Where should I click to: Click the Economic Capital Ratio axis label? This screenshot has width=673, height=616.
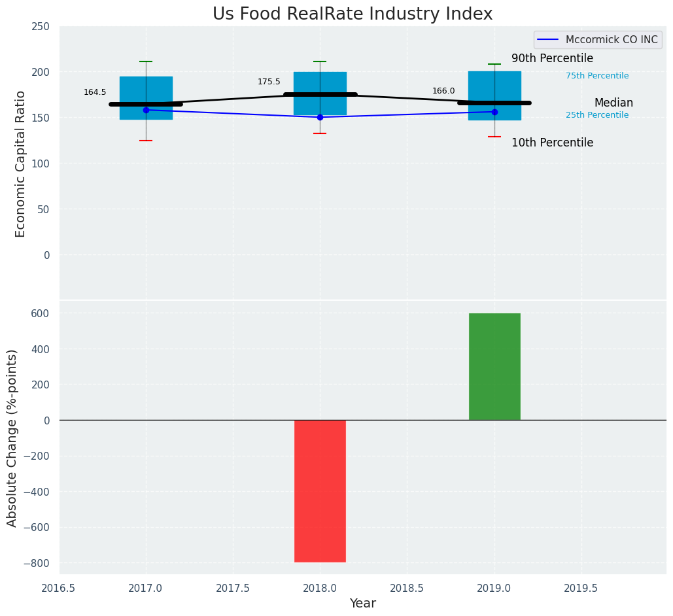[x=20, y=163]
